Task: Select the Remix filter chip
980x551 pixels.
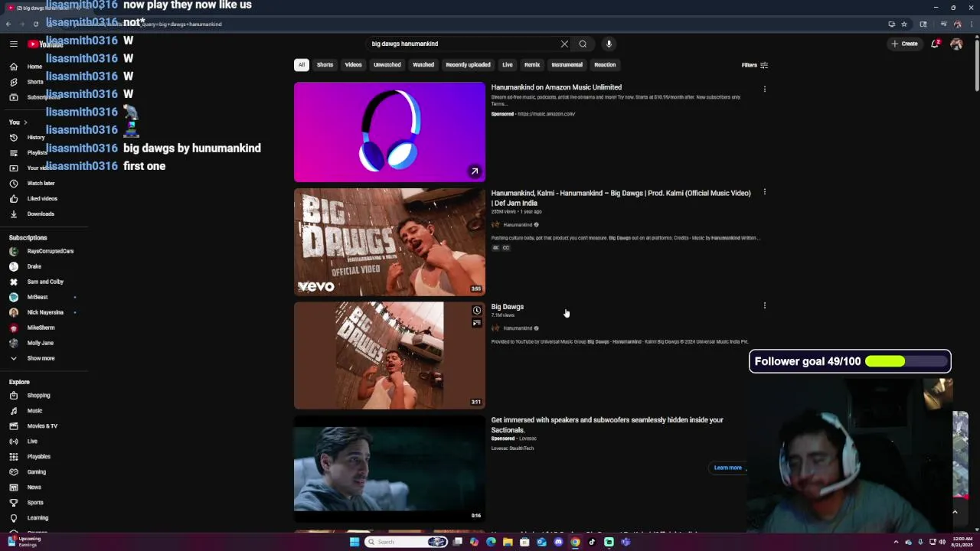Action: 532,65
